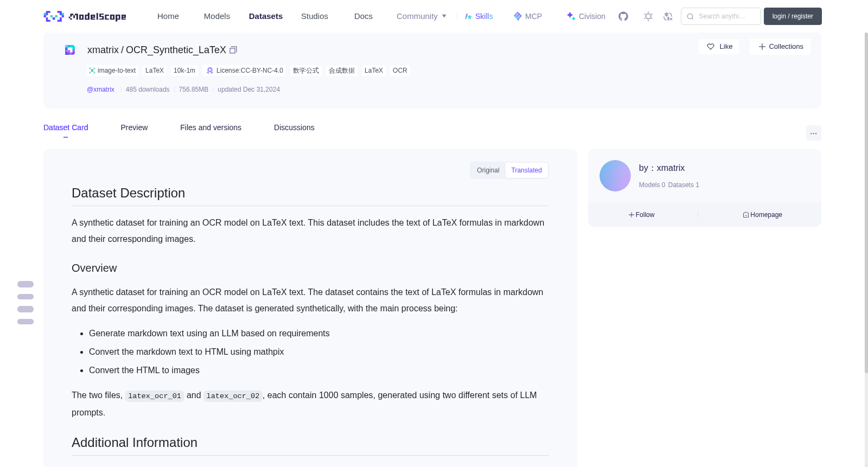This screenshot has height=467, width=868.
Task: Open the MCP link
Action: 528,16
